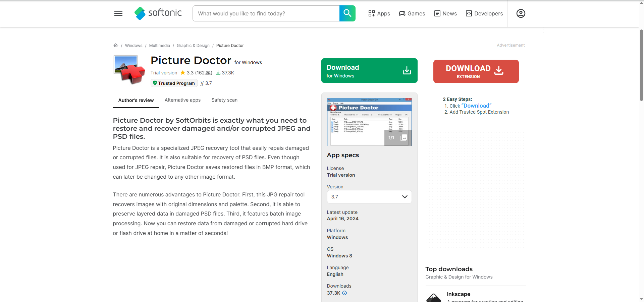Image resolution: width=644 pixels, height=302 pixels.
Task: Click the Inkscape app icon
Action: pyautogui.click(x=433, y=297)
